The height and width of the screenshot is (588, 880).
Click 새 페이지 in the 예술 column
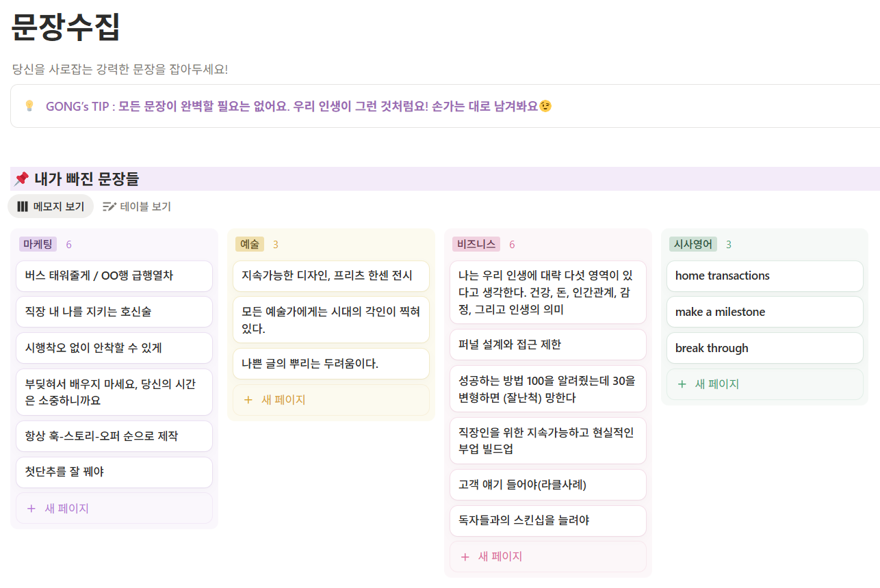tap(282, 399)
